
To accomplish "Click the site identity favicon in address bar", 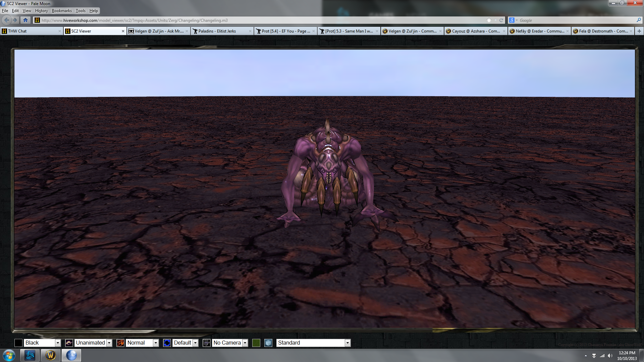I will pos(37,20).
